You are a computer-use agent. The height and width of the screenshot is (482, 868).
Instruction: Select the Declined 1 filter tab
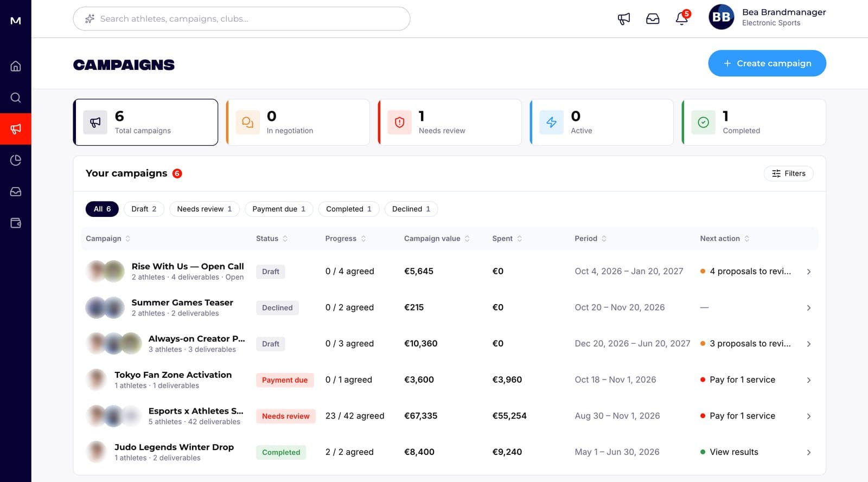411,209
